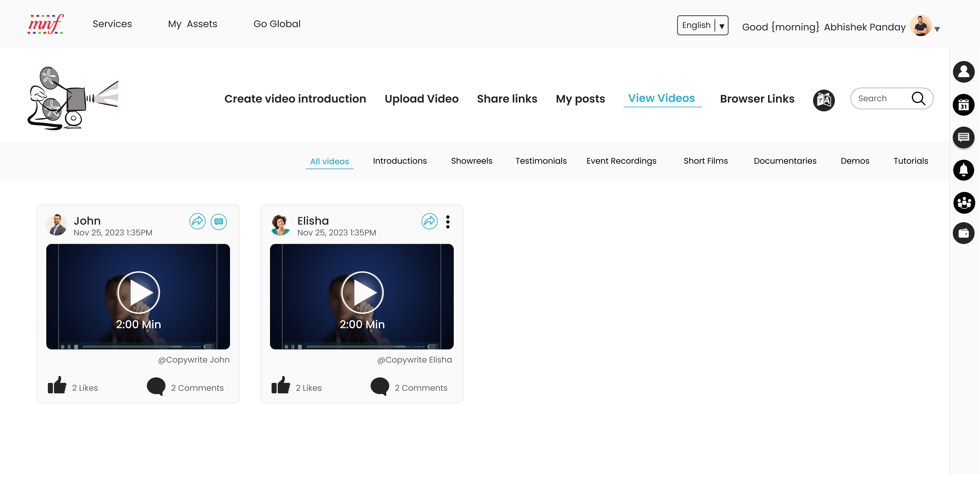Click the translate language icon

pyautogui.click(x=824, y=100)
